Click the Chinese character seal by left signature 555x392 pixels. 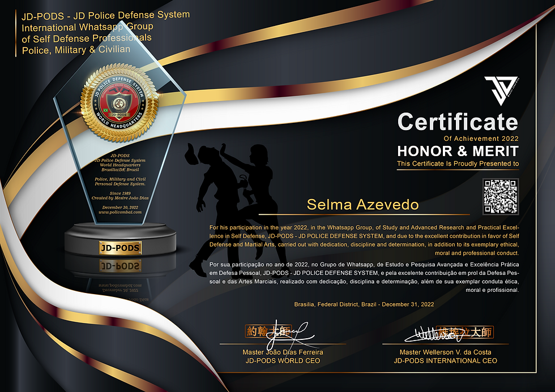pyautogui.click(x=268, y=331)
